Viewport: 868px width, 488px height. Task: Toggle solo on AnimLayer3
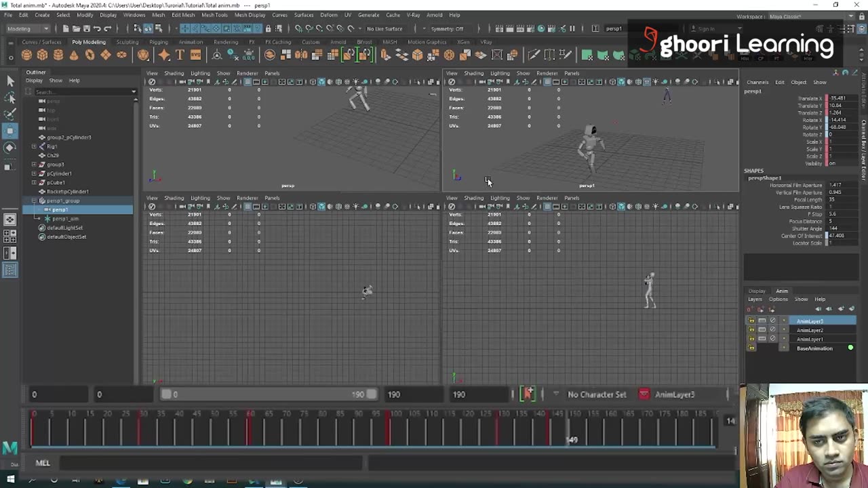pyautogui.click(x=762, y=321)
